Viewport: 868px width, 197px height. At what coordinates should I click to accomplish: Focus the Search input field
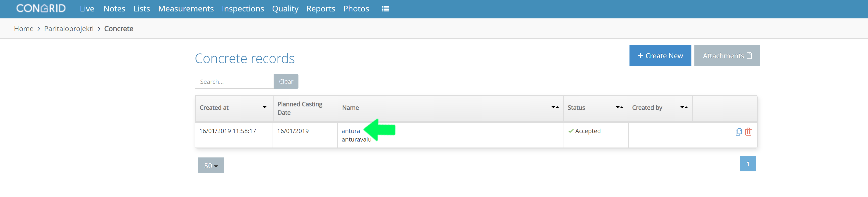[234, 82]
